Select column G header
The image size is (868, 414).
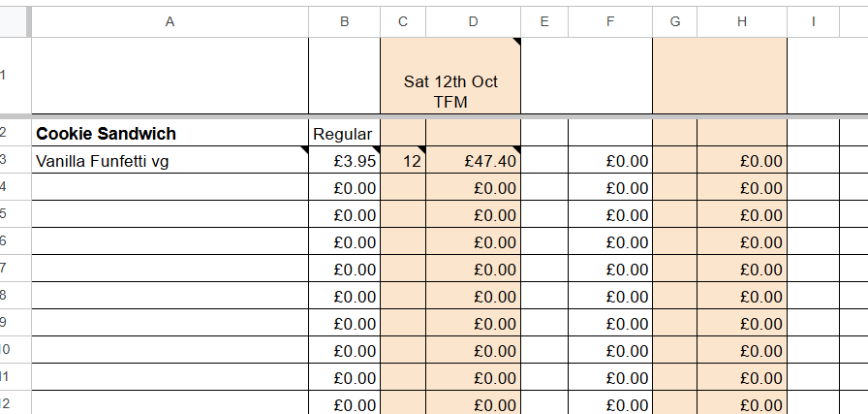click(x=675, y=21)
